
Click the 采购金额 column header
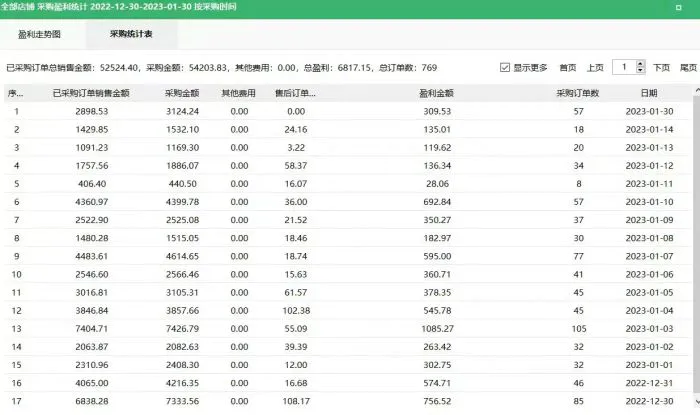[184, 93]
